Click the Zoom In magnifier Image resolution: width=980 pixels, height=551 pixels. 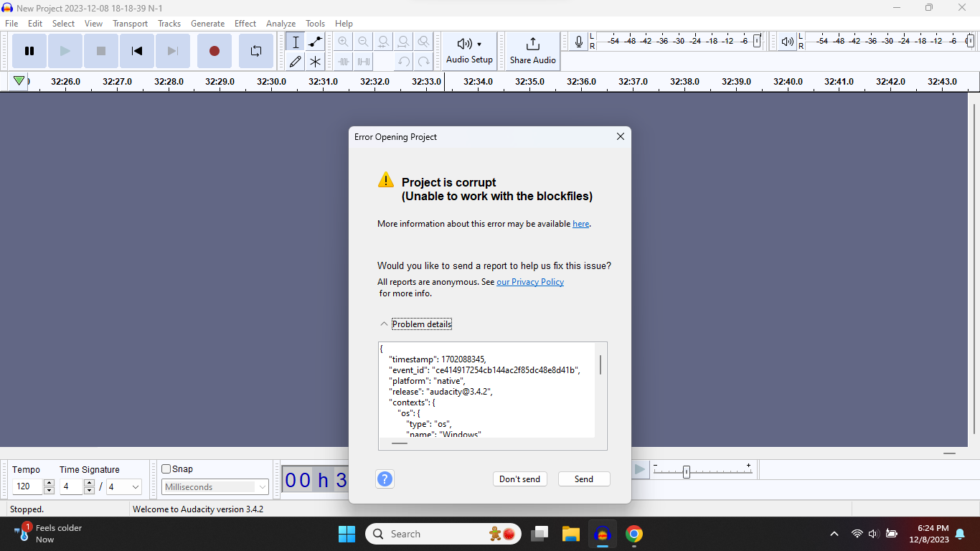[344, 42]
